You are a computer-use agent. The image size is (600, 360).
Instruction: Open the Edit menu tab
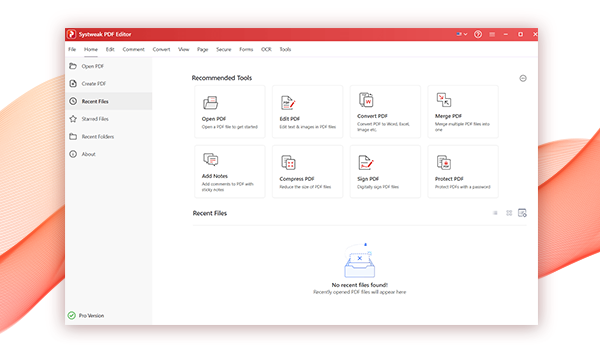110,49
